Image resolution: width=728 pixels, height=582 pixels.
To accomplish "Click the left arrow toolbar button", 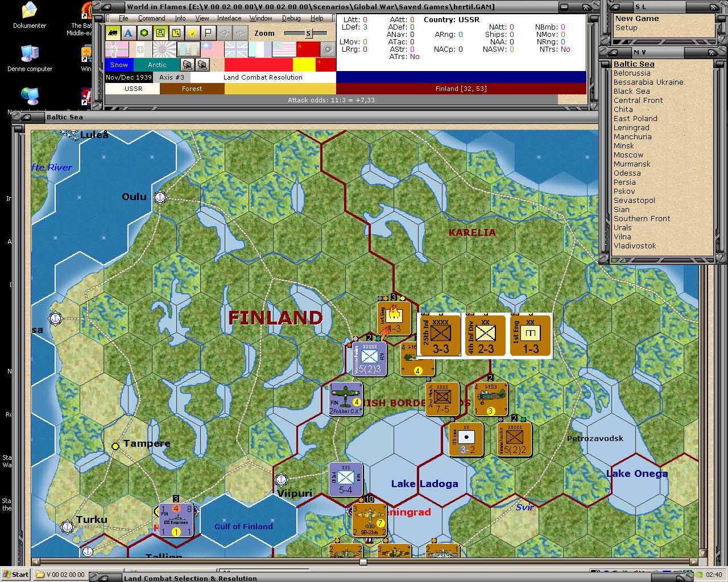I will pyautogui.click(x=225, y=33).
